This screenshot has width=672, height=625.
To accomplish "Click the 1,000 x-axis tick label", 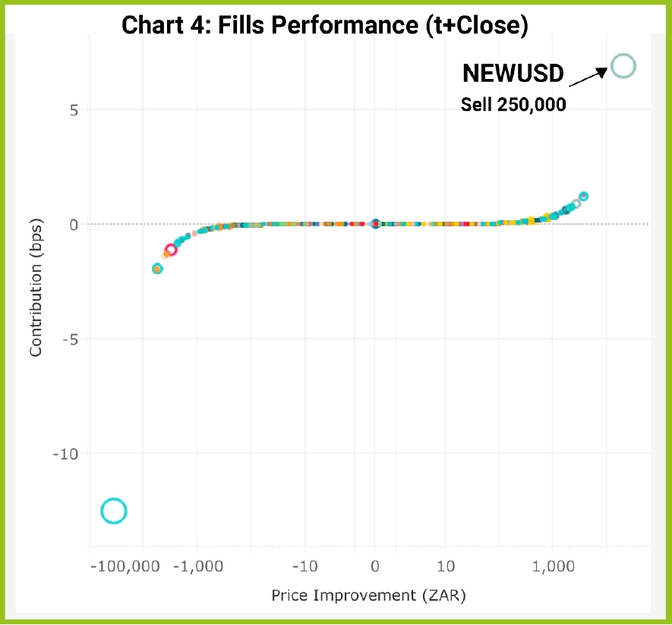I will (x=552, y=567).
